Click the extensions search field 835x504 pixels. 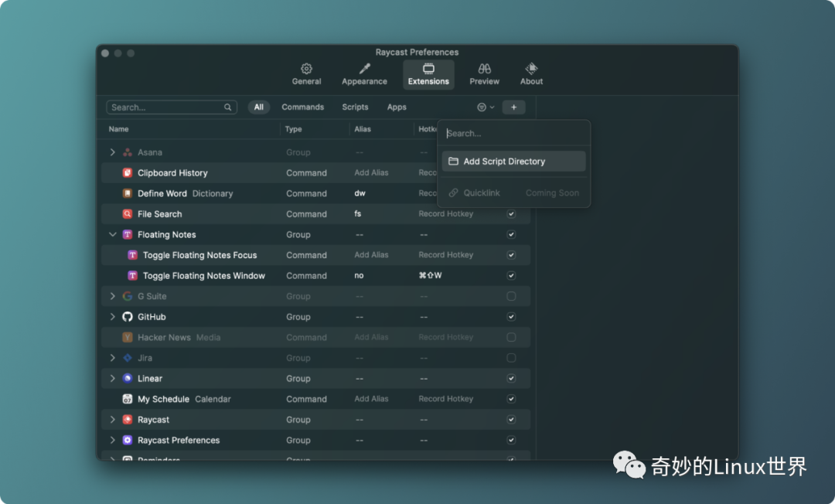[x=172, y=107]
